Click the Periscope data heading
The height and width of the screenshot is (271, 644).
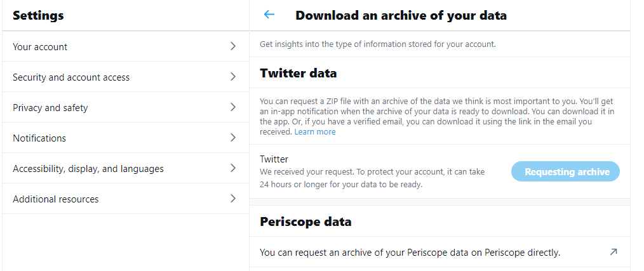[x=305, y=221]
